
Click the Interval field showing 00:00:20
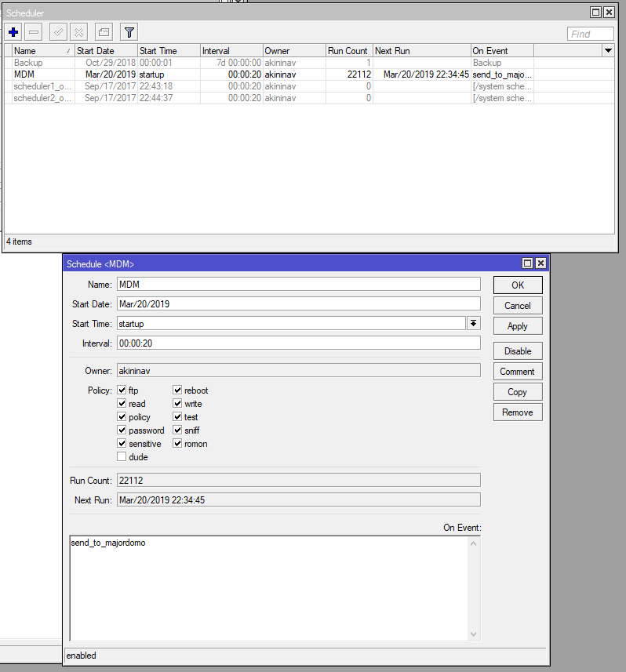point(298,343)
